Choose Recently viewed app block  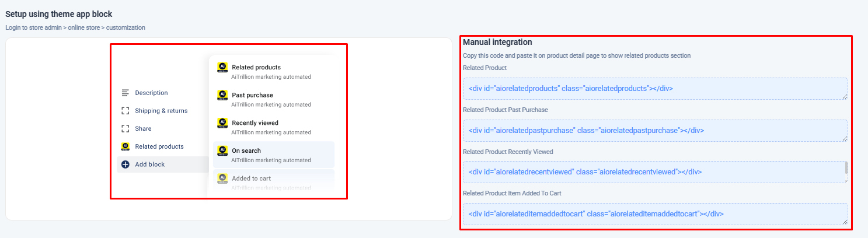coord(274,127)
